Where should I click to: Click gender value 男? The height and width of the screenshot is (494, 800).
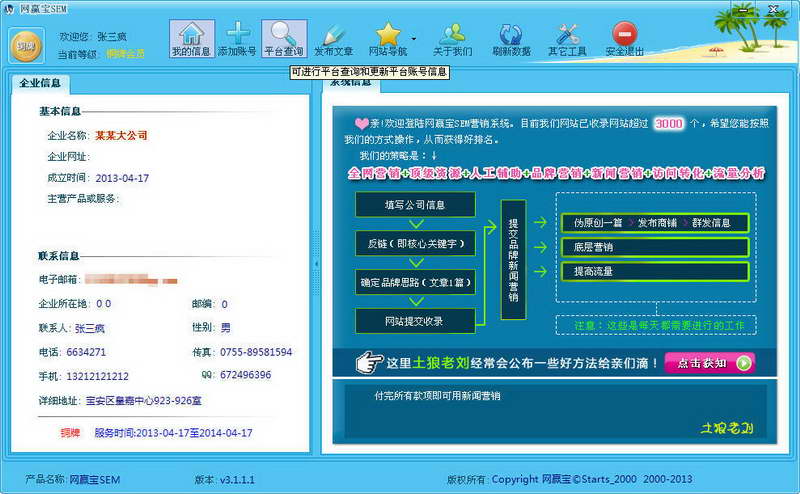226,328
